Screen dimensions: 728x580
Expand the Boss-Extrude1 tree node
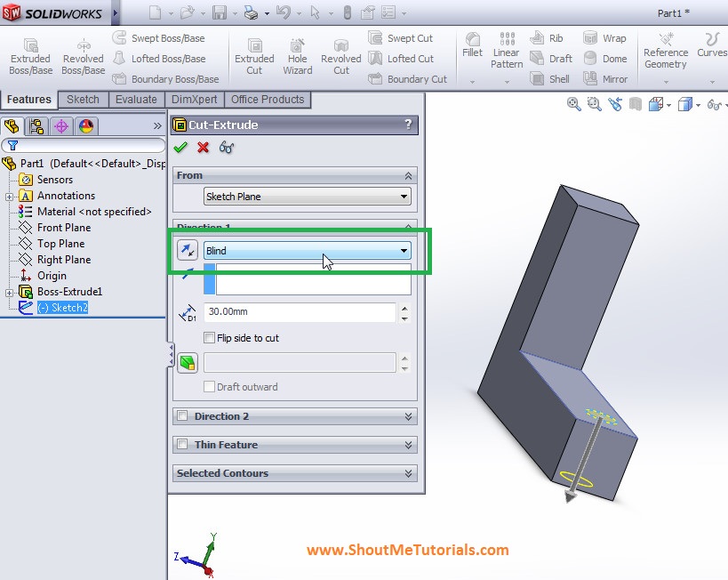(x=9, y=293)
